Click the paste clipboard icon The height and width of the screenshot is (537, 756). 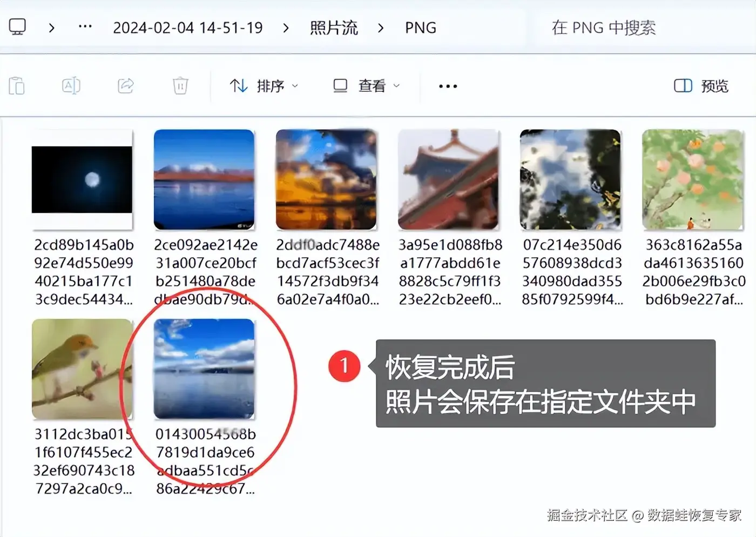point(17,86)
